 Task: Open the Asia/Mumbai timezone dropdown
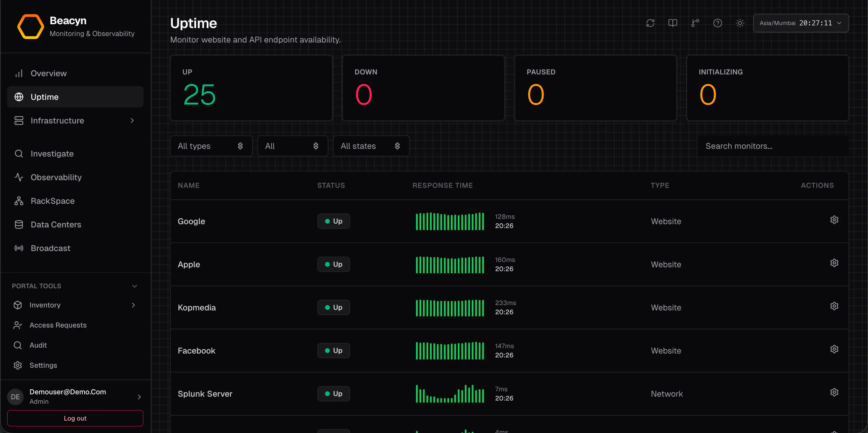(801, 23)
